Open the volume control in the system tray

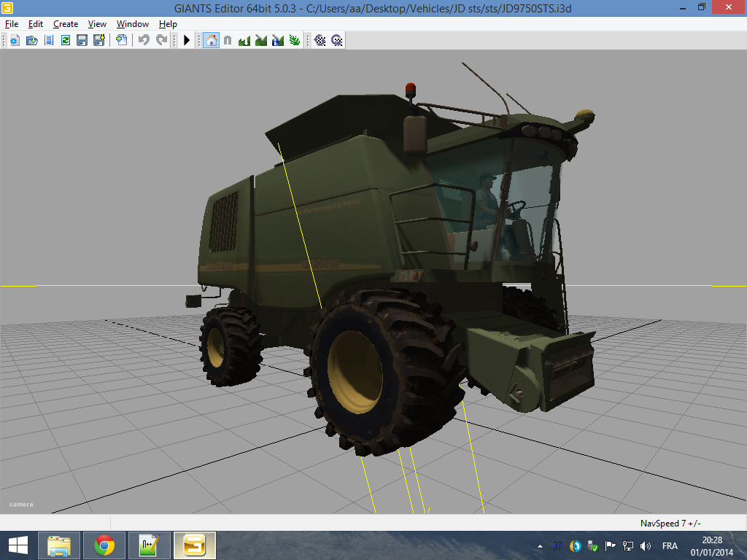pyautogui.click(x=646, y=546)
